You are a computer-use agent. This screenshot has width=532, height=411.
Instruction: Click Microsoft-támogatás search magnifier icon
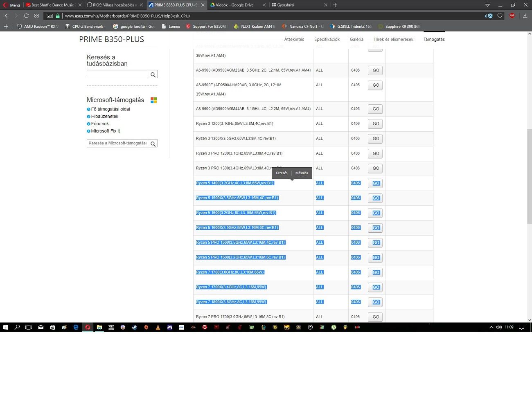click(153, 144)
